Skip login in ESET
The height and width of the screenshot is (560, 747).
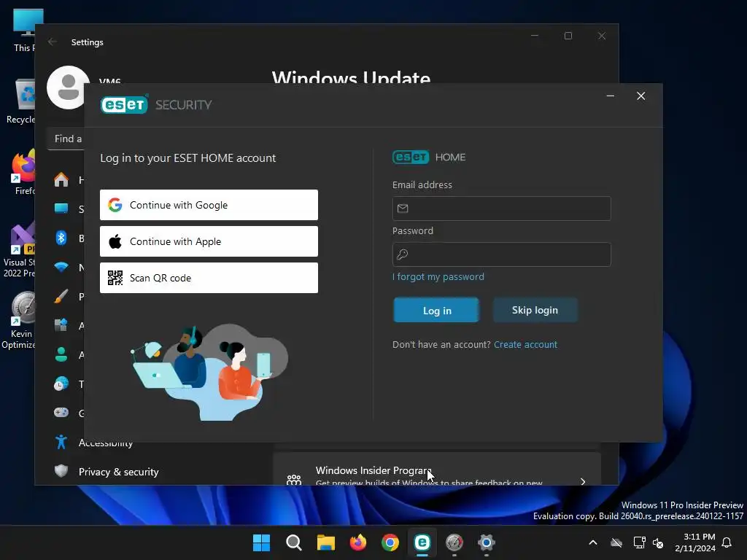[x=535, y=310]
